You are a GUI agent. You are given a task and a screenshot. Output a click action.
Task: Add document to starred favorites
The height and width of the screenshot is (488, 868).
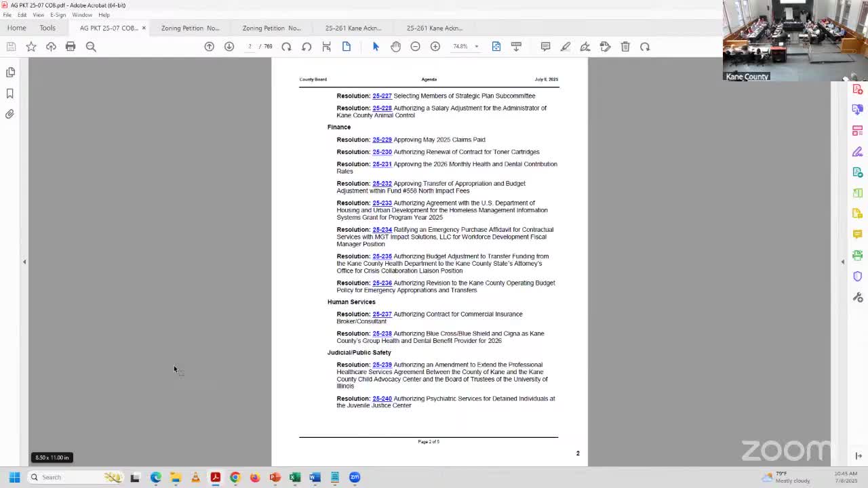click(31, 46)
